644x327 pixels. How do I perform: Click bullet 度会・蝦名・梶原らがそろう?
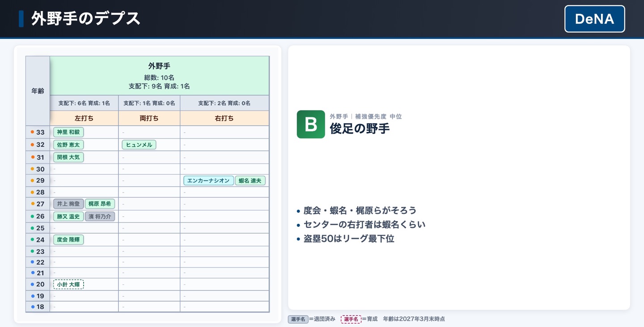point(360,210)
